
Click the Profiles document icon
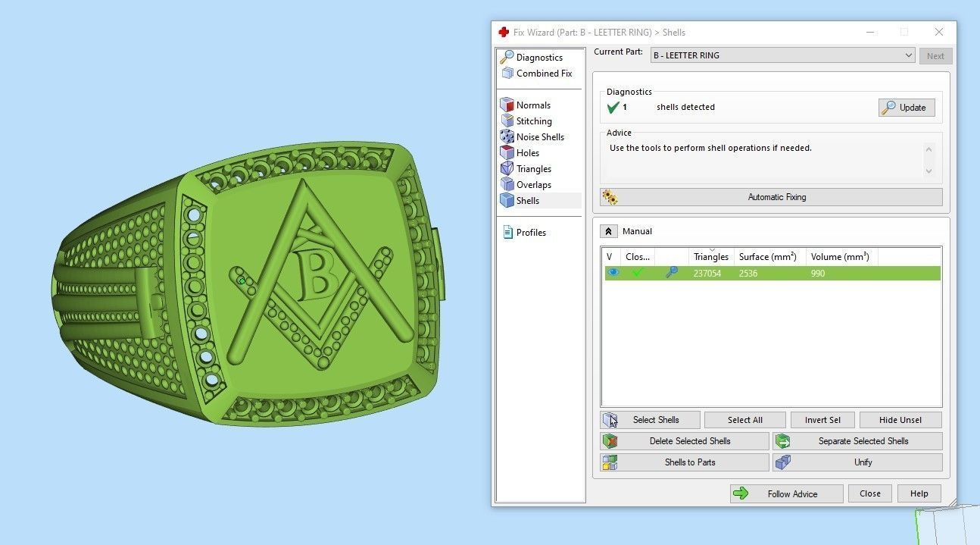click(x=508, y=233)
